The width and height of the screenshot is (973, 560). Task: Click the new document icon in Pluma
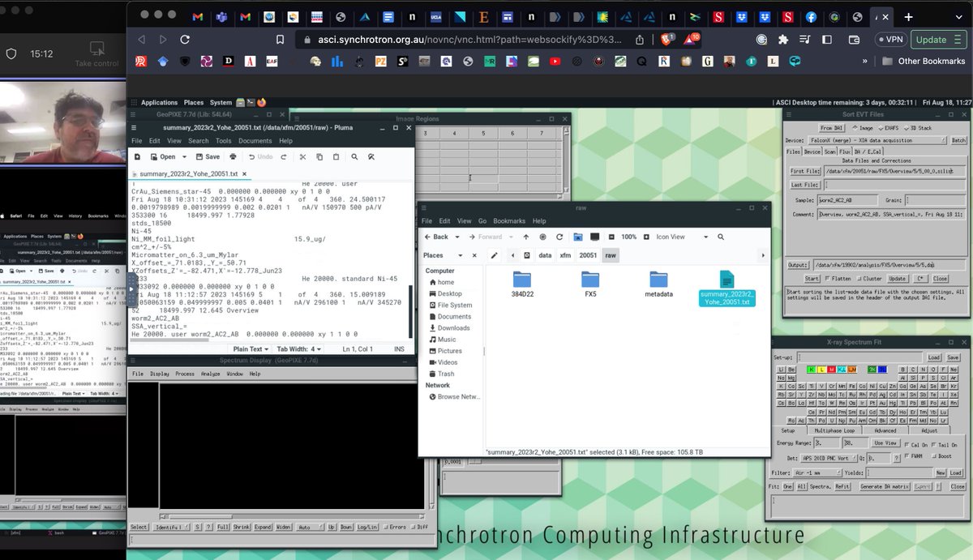[x=138, y=156]
